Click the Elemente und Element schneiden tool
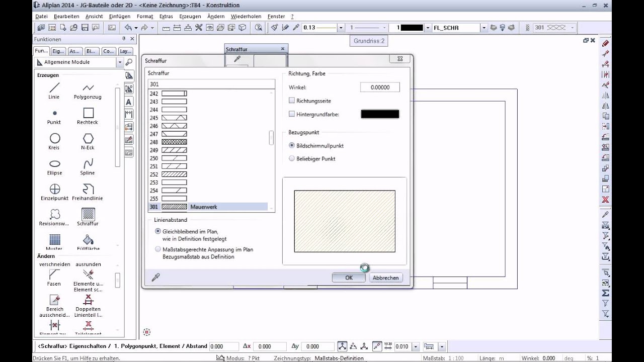 [x=88, y=281]
